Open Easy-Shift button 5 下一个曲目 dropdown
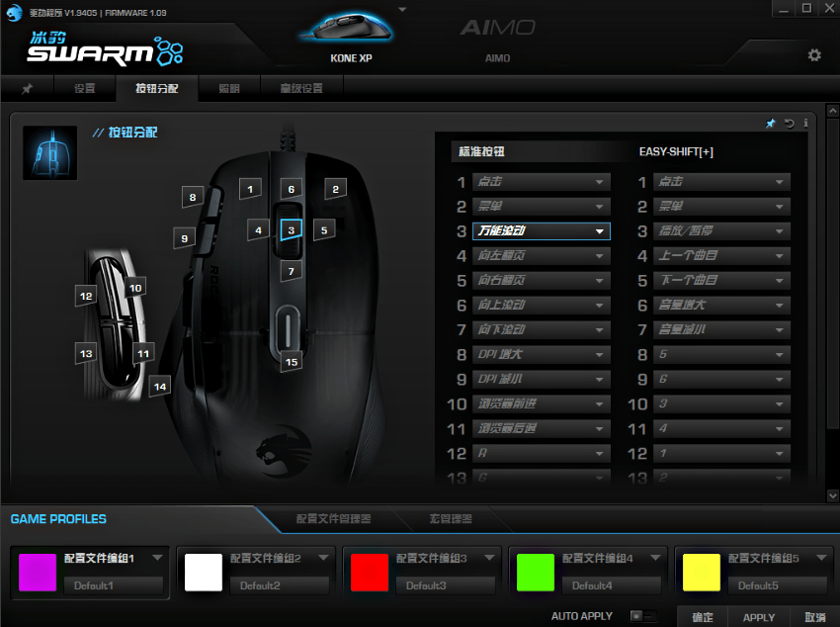840x627 pixels. pyautogui.click(x=721, y=280)
